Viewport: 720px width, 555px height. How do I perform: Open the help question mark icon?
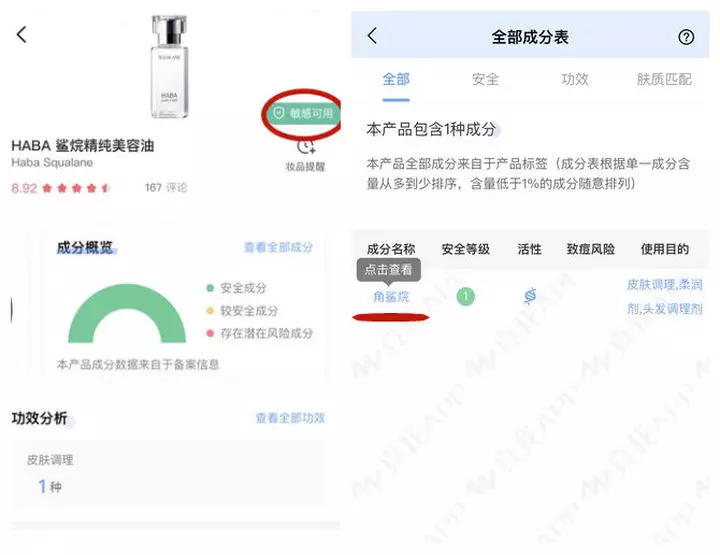686,37
